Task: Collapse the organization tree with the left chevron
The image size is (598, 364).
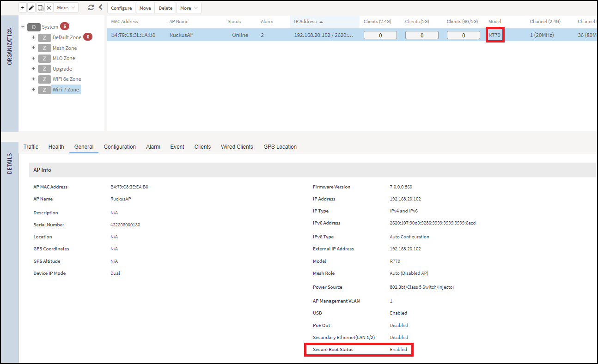Action: [100, 7]
